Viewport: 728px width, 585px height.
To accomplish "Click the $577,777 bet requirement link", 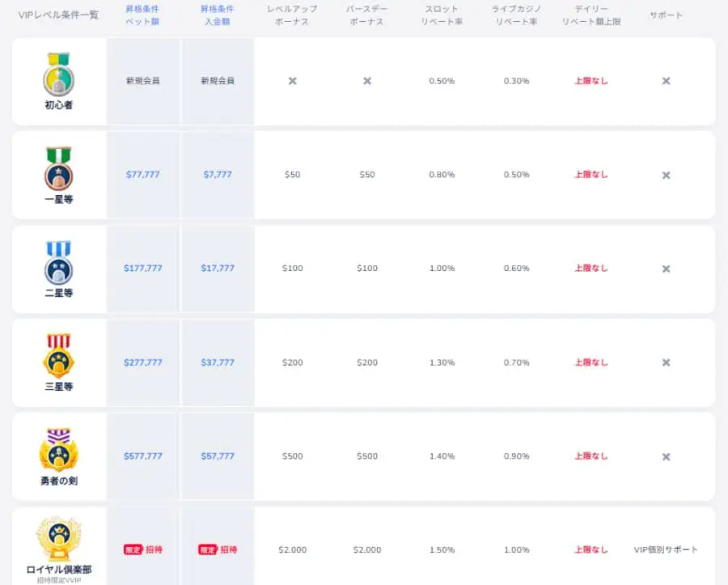I will point(142,456).
